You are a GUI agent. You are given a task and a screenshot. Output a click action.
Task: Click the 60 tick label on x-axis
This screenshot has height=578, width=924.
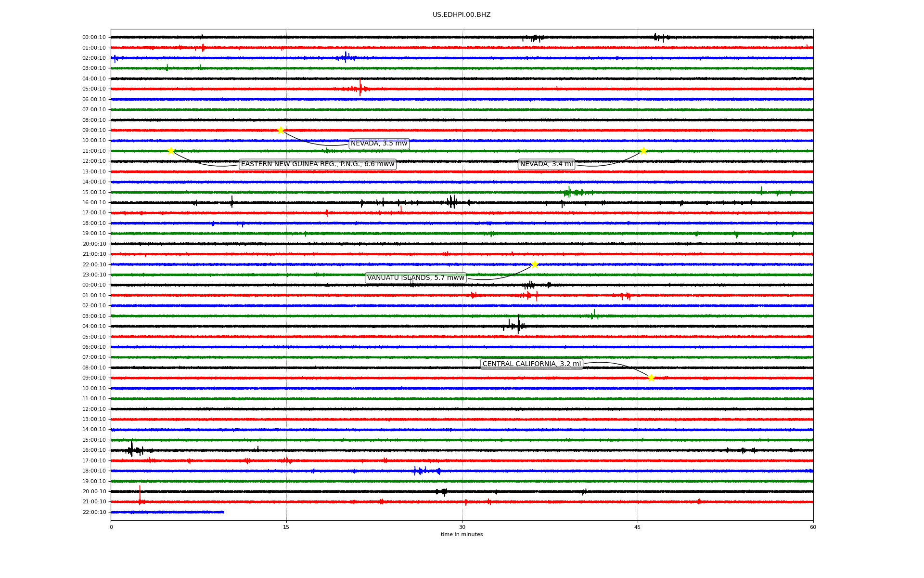pos(813,527)
